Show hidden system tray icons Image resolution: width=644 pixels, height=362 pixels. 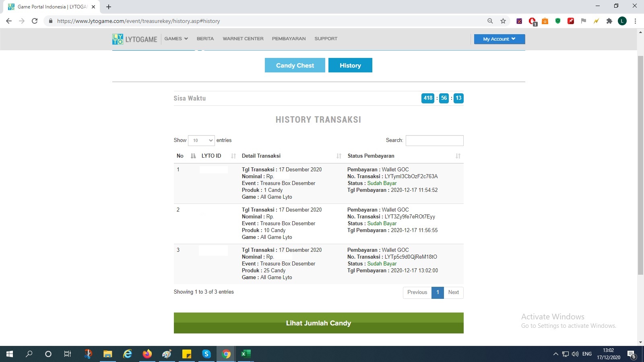(x=556, y=354)
